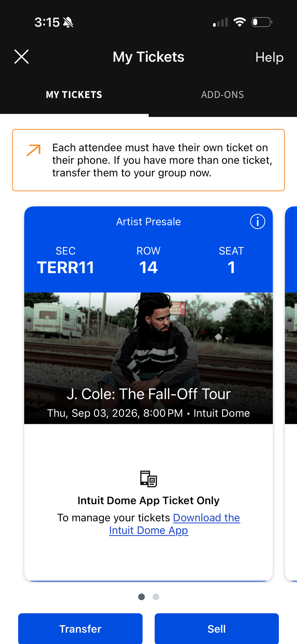Go to the second ticket page dot
This screenshot has height=644, width=297.
coord(156,597)
